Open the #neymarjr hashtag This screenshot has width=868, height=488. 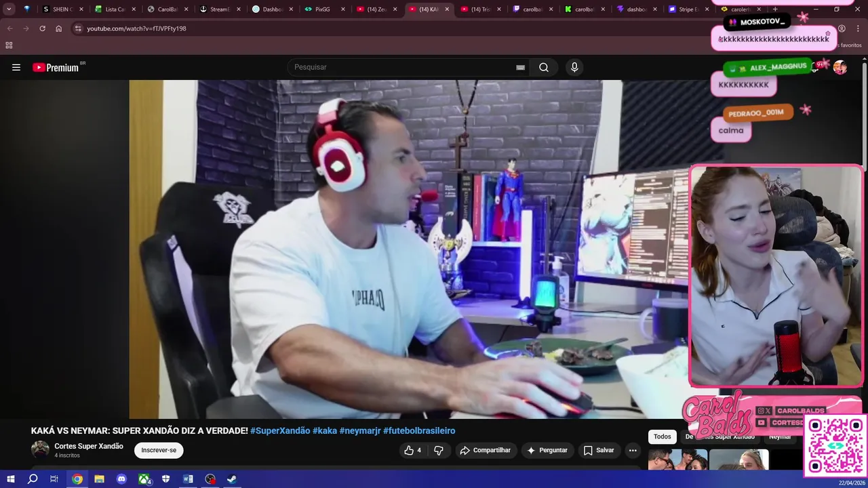click(360, 430)
